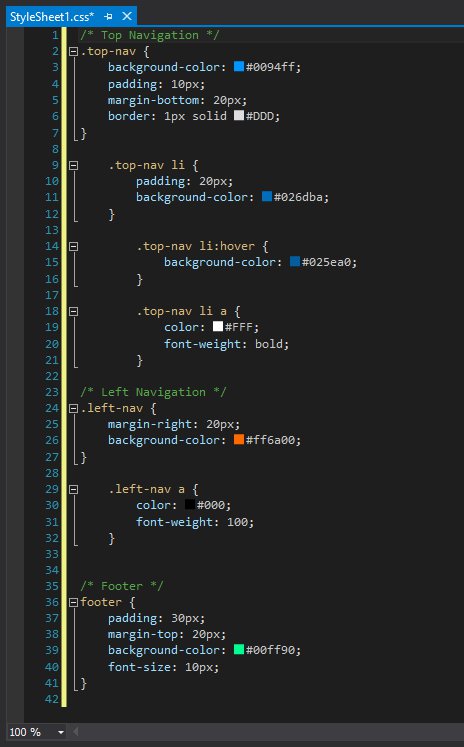464x747 pixels.
Task: Click the Top Navigation comment text
Action: [x=150, y=35]
